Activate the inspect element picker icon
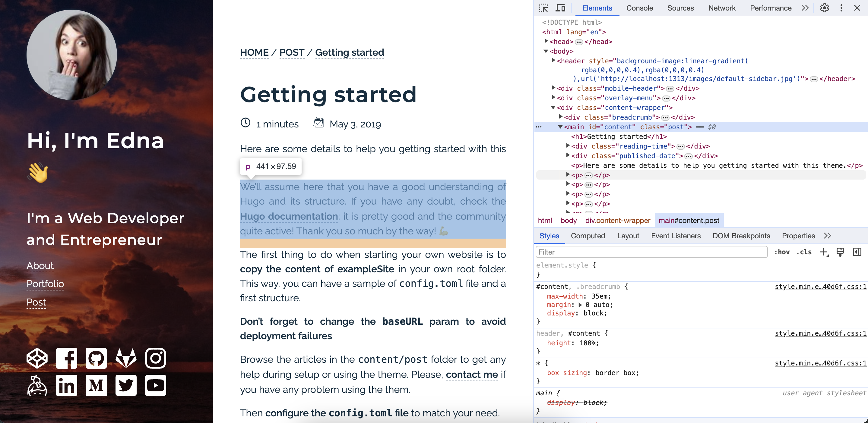This screenshot has height=423, width=868. (x=543, y=8)
